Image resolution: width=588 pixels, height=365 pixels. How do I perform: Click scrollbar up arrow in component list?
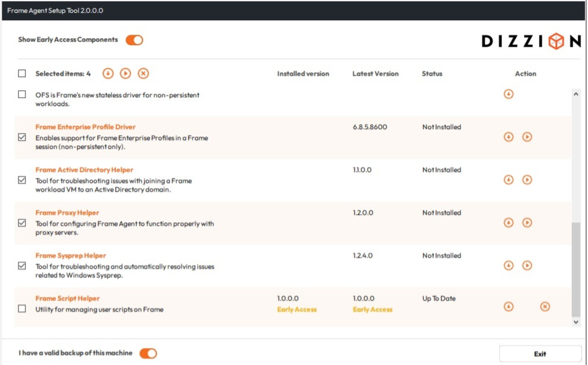tap(575, 94)
